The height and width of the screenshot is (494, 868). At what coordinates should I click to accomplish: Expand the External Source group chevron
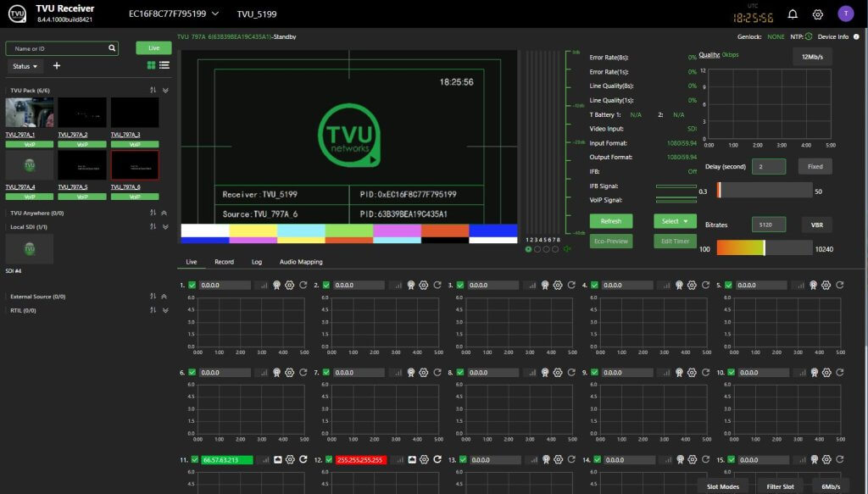pos(164,297)
